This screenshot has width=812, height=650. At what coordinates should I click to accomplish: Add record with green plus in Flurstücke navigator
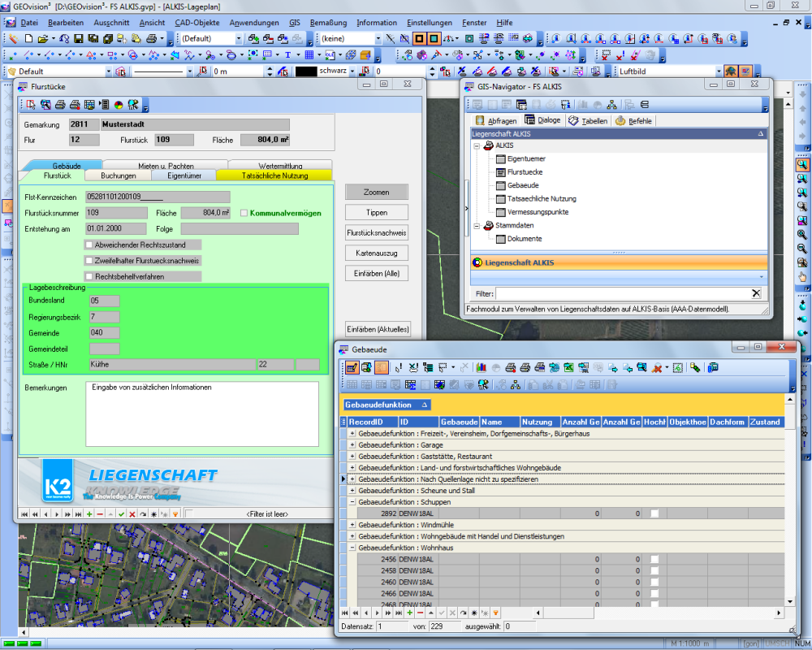click(x=89, y=514)
